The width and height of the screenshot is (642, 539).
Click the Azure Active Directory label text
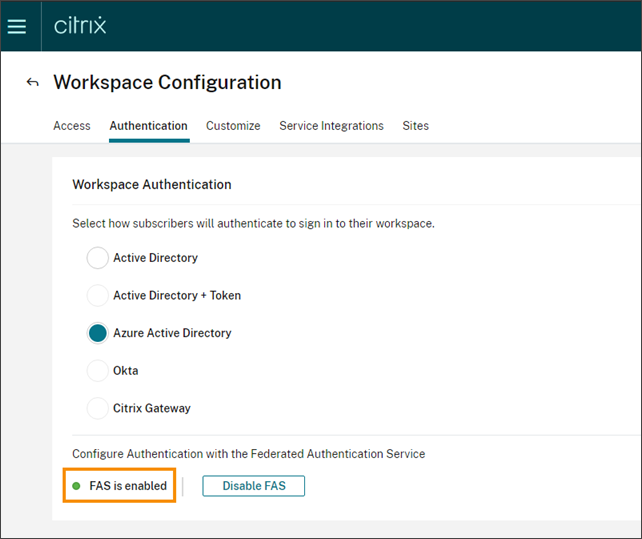172,333
